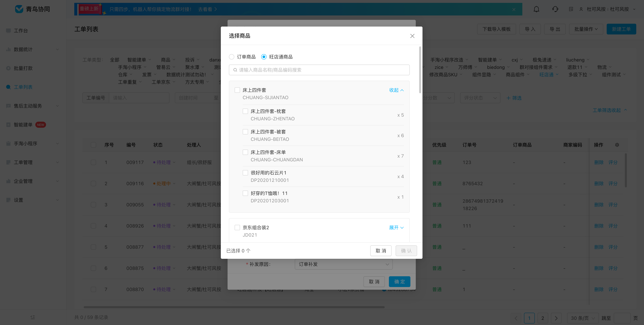Click the 下载导入模板 button

(496, 29)
